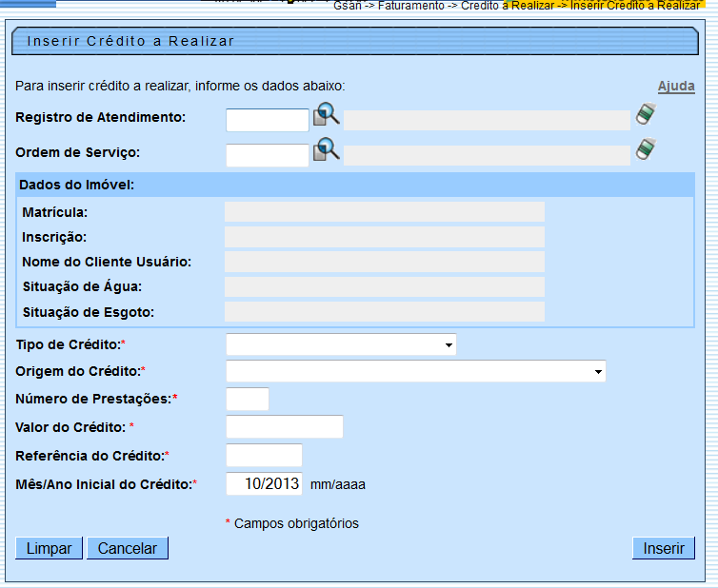The height and width of the screenshot is (588, 718).
Task: Focus the Ordem de Serviço code field
Action: click(x=268, y=155)
